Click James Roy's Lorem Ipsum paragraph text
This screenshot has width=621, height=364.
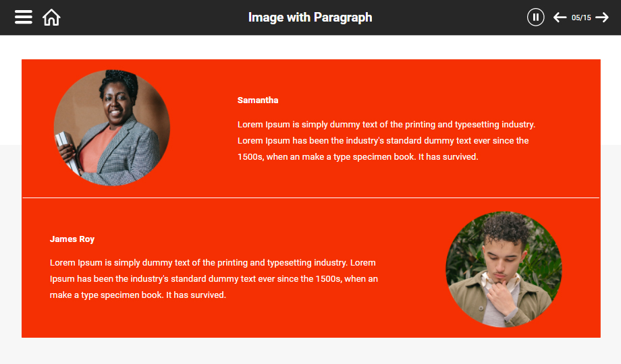[213, 278]
